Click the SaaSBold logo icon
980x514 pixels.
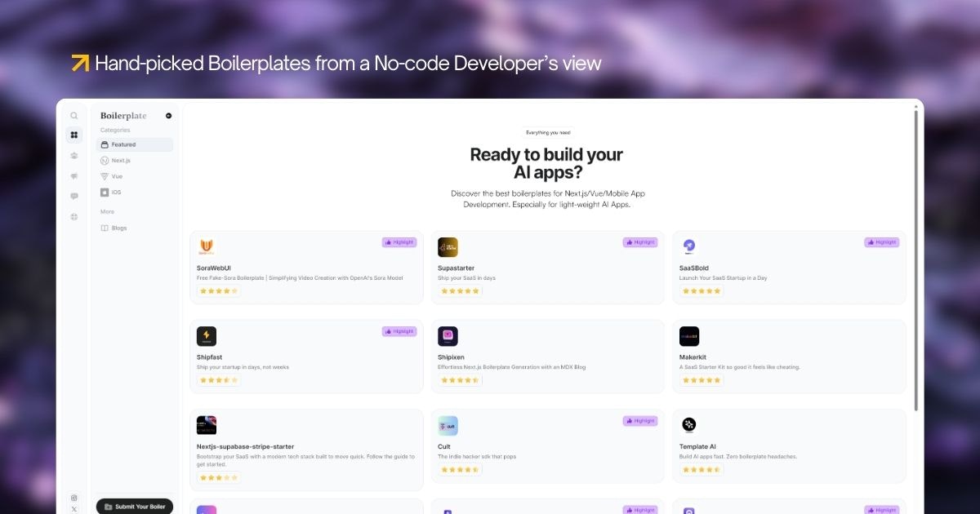click(689, 247)
